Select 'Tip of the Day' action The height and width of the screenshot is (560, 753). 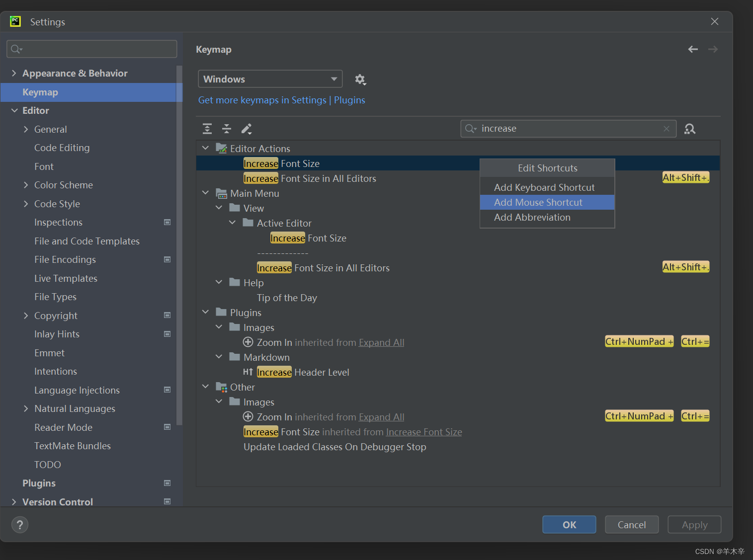[x=287, y=298]
